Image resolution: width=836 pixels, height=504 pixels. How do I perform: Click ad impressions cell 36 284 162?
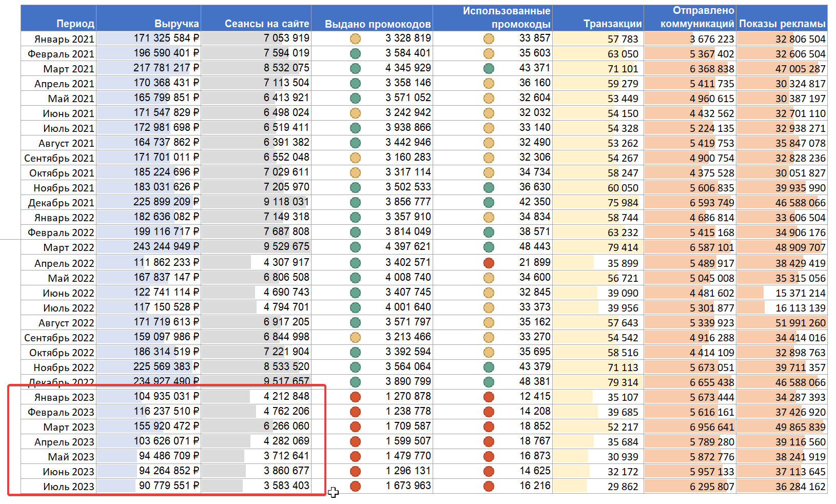[x=782, y=487]
